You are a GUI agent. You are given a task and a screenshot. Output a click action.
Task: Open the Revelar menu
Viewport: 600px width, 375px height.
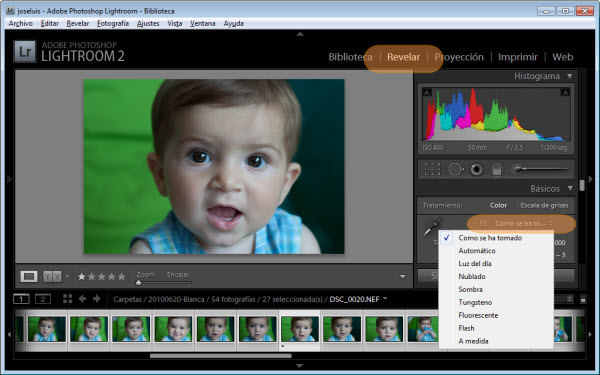78,23
